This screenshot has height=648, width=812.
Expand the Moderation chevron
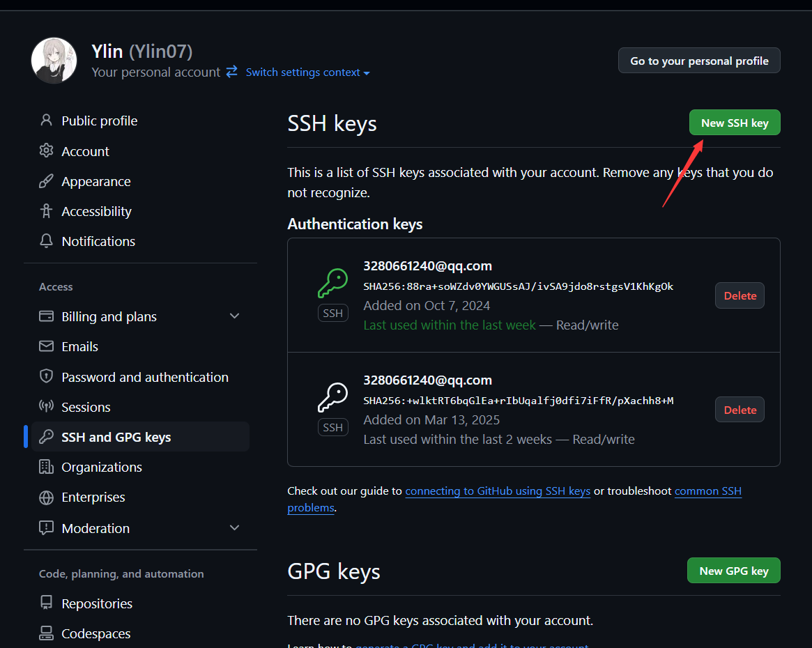(x=234, y=527)
